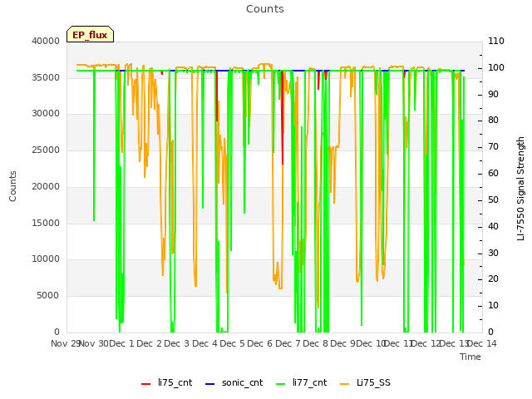532x399 pixels.
Task: Click the 25000 tick label
Action: pyautogui.click(x=46, y=150)
